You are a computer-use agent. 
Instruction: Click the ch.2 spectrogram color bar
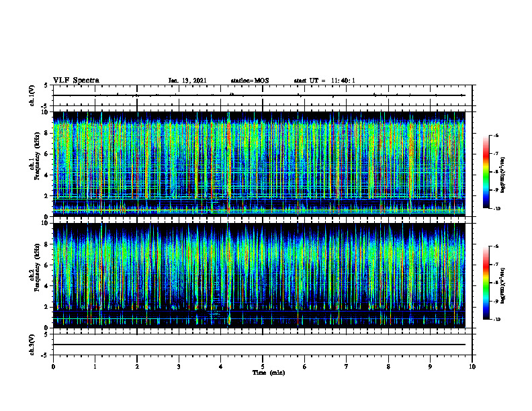point(486,283)
